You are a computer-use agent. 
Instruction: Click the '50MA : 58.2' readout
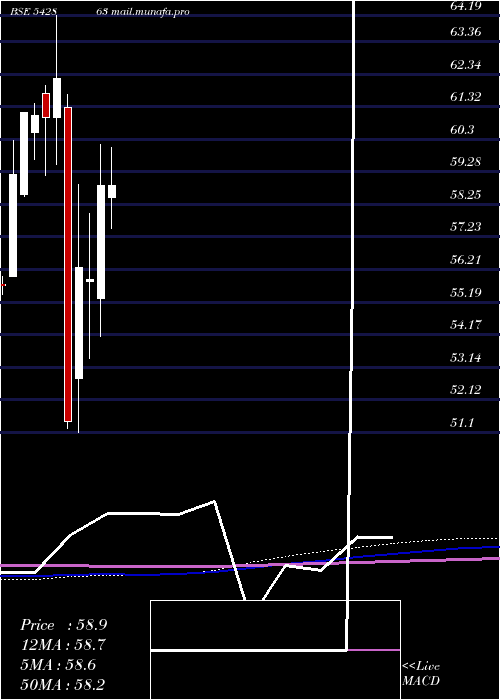[64, 684]
